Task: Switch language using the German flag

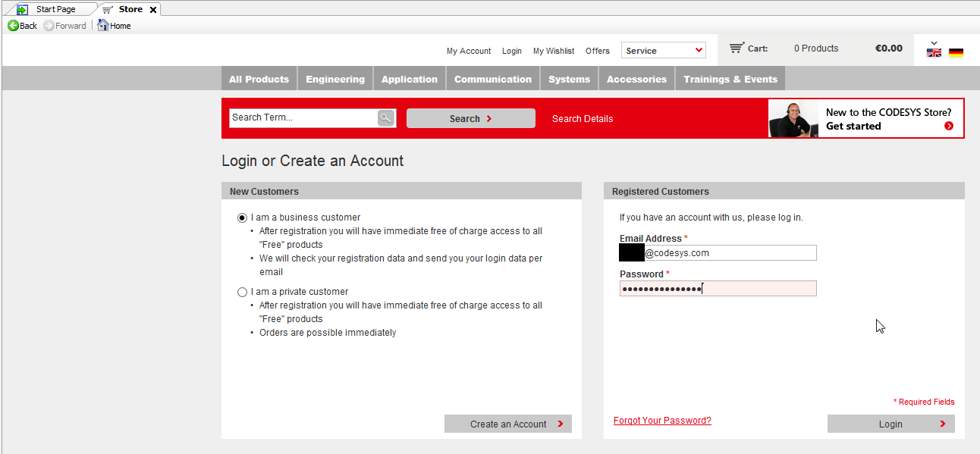Action: coord(956,52)
